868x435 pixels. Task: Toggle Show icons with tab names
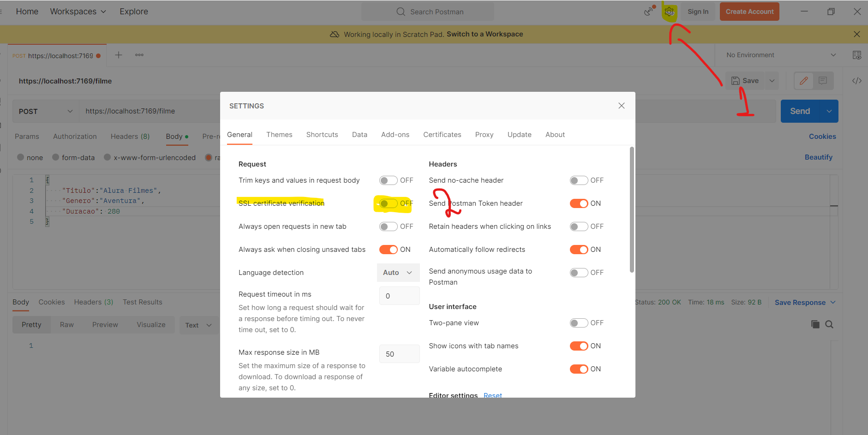[579, 346]
